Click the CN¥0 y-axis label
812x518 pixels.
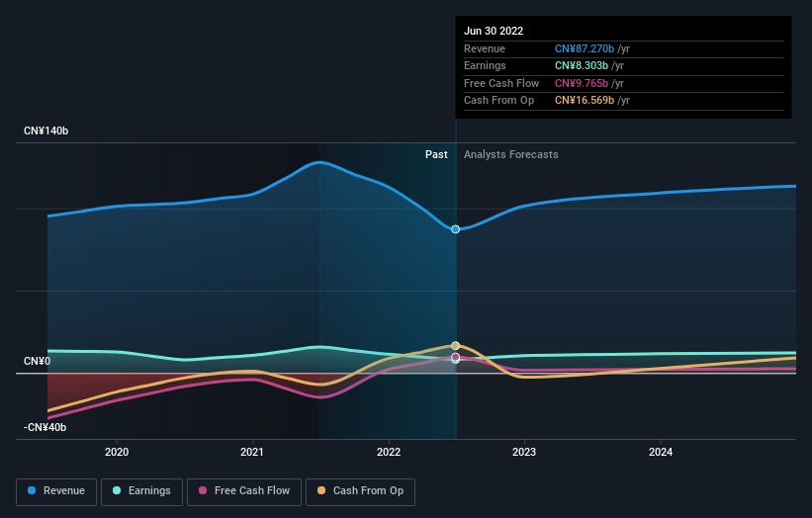click(x=38, y=361)
